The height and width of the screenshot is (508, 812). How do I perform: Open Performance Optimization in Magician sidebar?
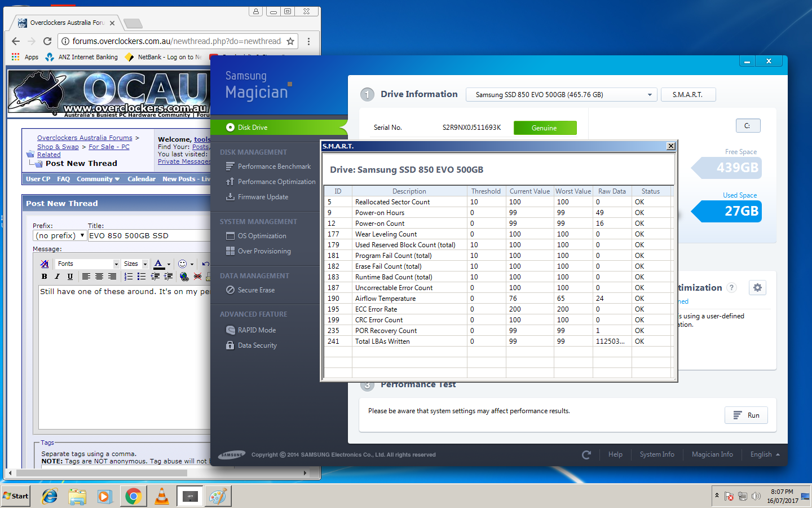(276, 182)
